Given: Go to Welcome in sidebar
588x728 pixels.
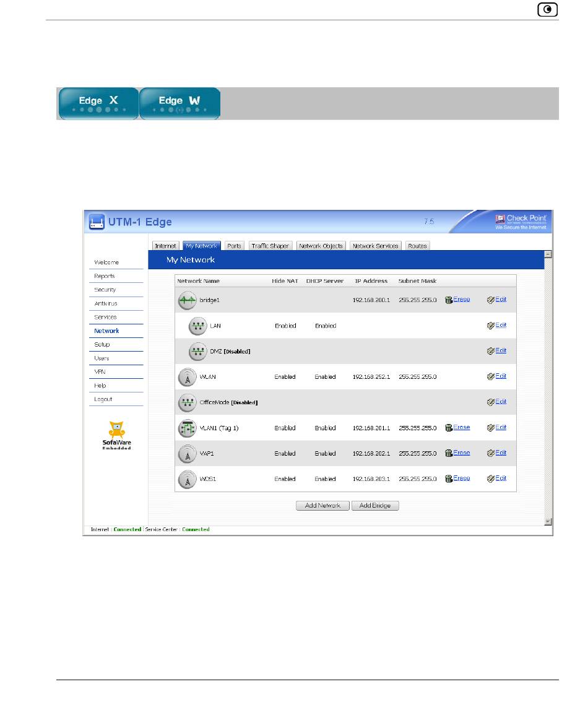Looking at the screenshot, I should point(106,262).
